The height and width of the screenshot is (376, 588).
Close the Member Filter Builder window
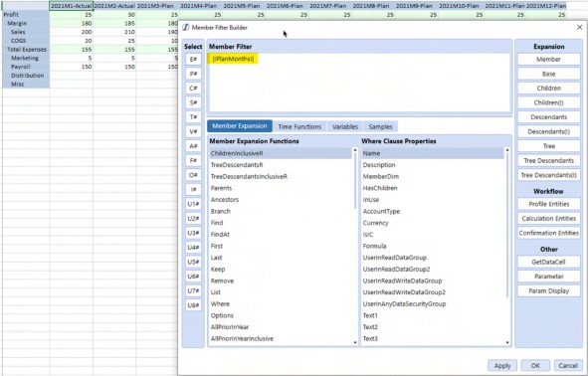click(x=579, y=28)
